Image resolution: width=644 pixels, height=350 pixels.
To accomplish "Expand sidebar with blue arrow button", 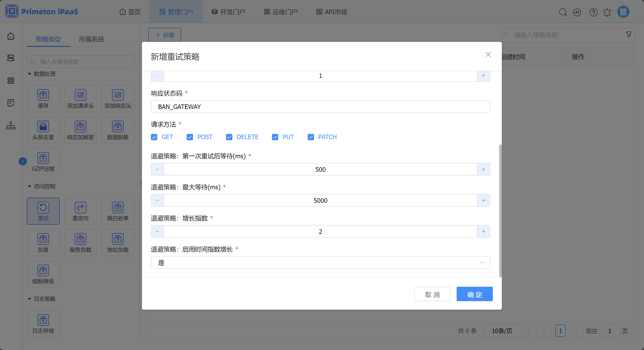I will click(x=22, y=161).
